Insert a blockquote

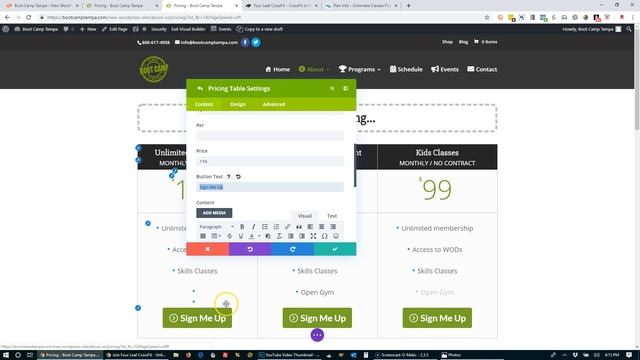299,227
